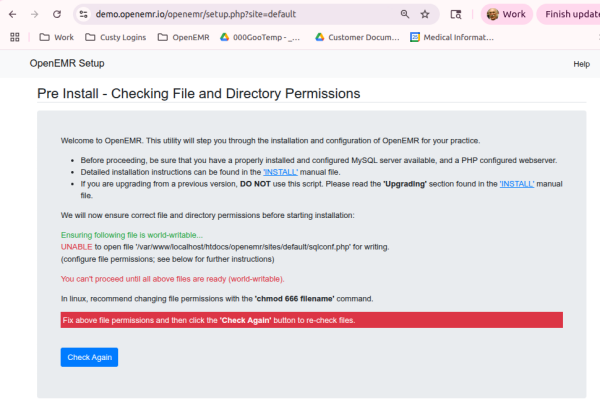Click the browser forward arrow

(34, 15)
